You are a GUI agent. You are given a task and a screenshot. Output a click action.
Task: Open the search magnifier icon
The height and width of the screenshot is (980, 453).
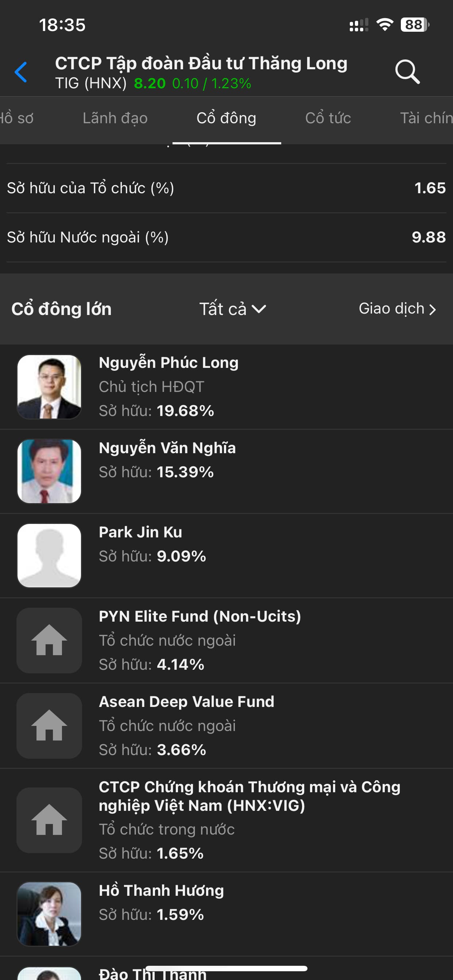[x=407, y=71]
